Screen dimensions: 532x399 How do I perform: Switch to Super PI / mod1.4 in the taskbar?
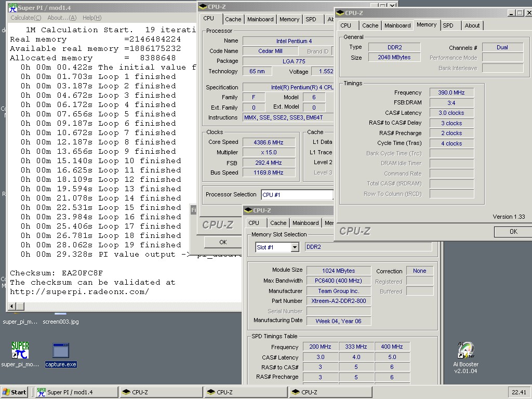(77, 392)
